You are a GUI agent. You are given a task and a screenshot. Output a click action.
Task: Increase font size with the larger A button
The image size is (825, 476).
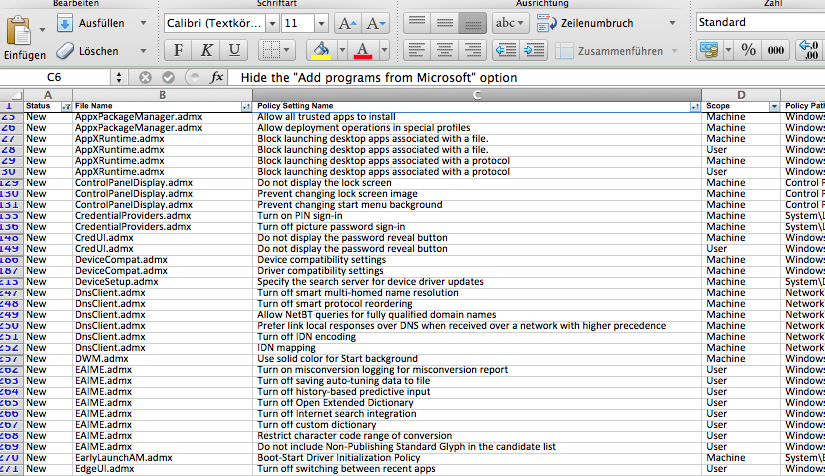click(347, 24)
